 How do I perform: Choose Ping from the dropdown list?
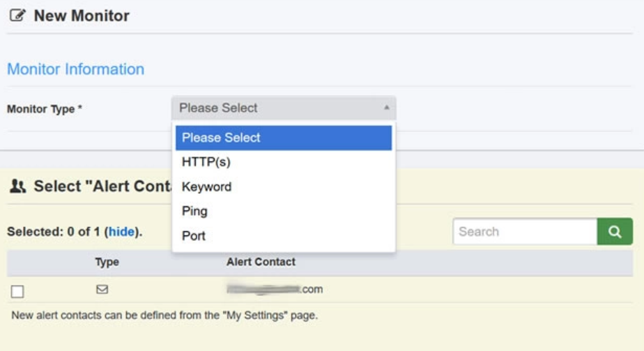194,211
